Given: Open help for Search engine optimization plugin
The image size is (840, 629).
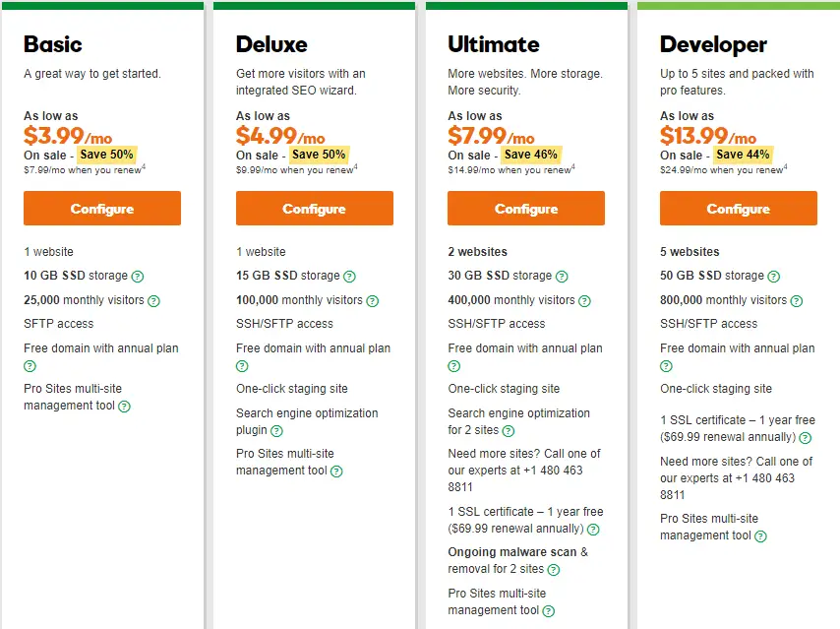Looking at the screenshot, I should coord(276,431).
